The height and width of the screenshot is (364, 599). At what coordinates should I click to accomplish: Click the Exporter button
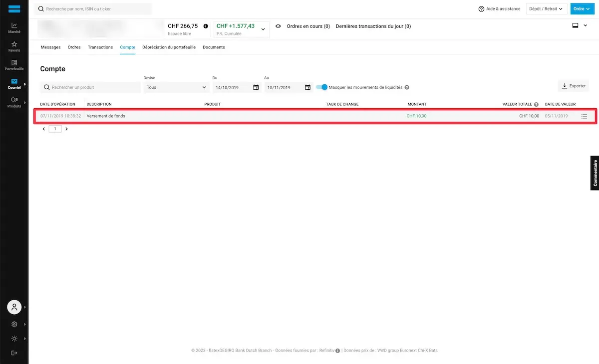pyautogui.click(x=573, y=85)
